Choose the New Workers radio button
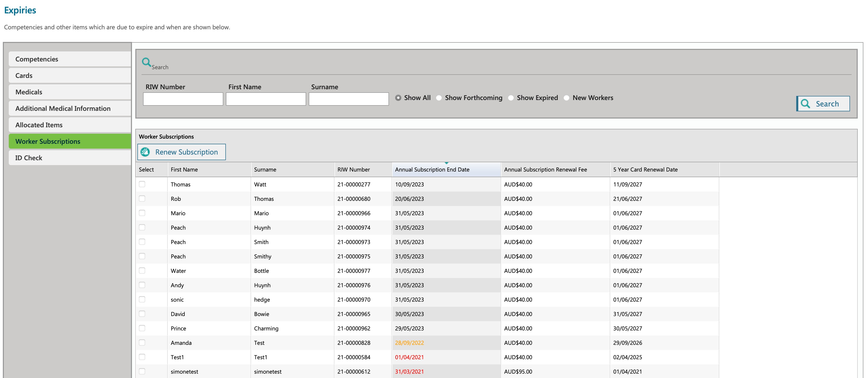The height and width of the screenshot is (378, 868). 566,98
